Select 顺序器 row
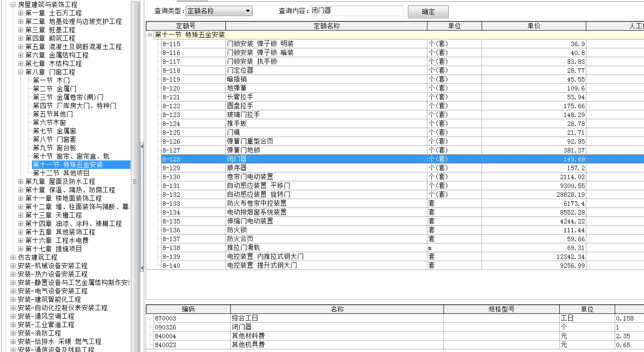Image resolution: width=644 pixels, height=352 pixels. pos(403,168)
